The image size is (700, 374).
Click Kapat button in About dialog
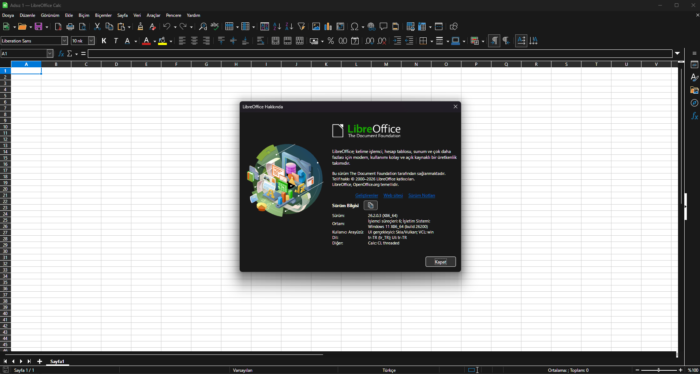pos(441,262)
